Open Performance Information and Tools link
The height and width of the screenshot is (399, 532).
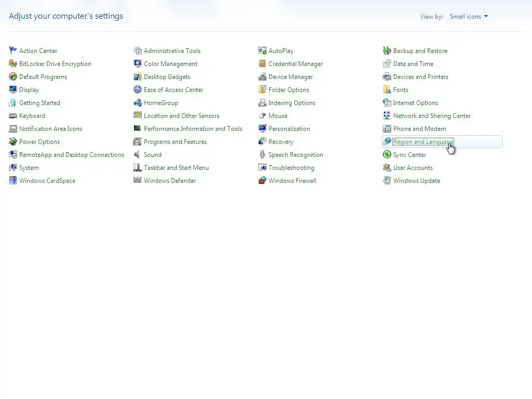click(193, 129)
